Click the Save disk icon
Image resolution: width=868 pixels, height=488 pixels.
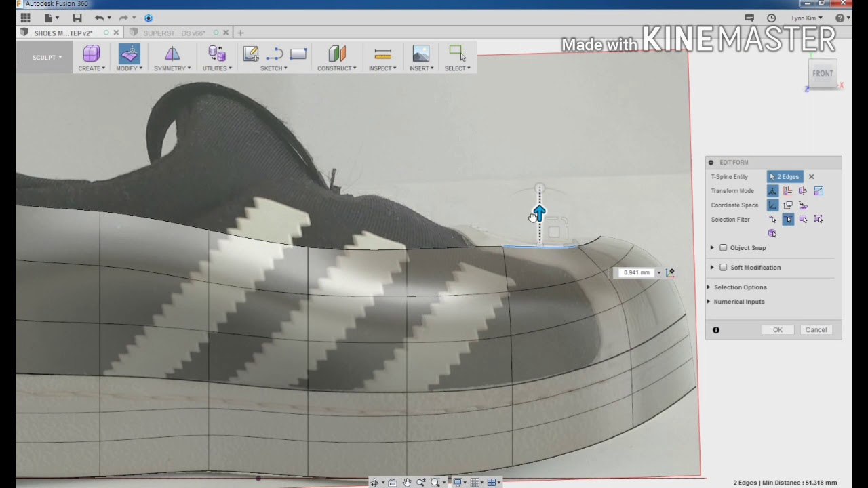tap(77, 18)
